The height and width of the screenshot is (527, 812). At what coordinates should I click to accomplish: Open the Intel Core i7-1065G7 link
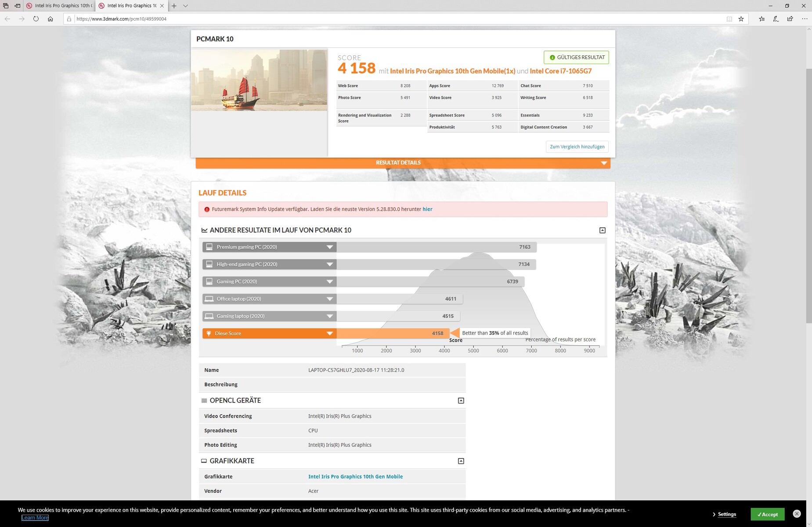point(561,71)
